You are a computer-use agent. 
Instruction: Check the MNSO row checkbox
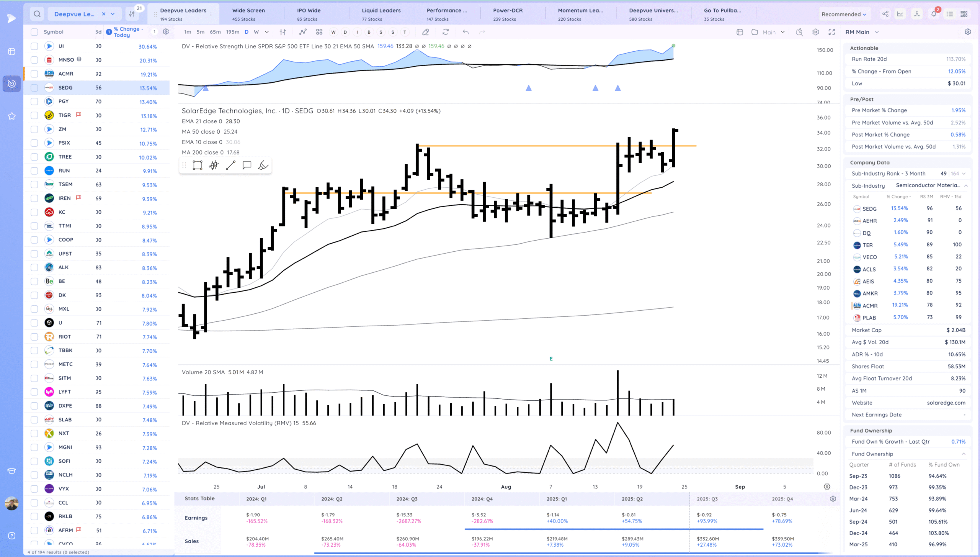tap(34, 60)
